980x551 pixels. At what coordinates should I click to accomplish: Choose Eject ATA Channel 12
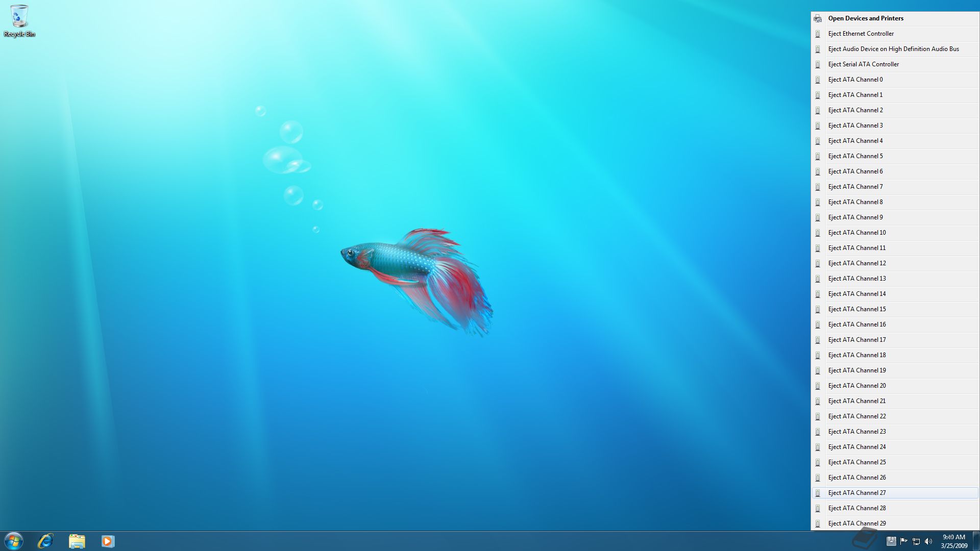[895, 263]
